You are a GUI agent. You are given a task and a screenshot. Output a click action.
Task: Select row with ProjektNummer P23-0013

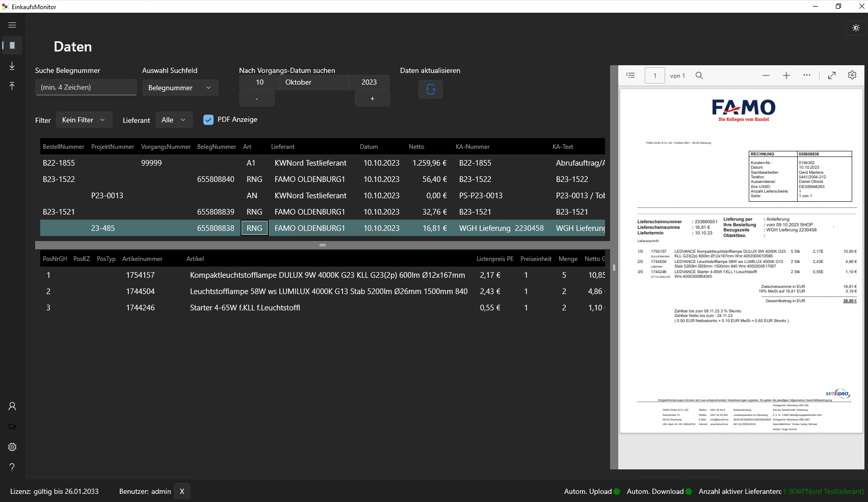point(323,196)
